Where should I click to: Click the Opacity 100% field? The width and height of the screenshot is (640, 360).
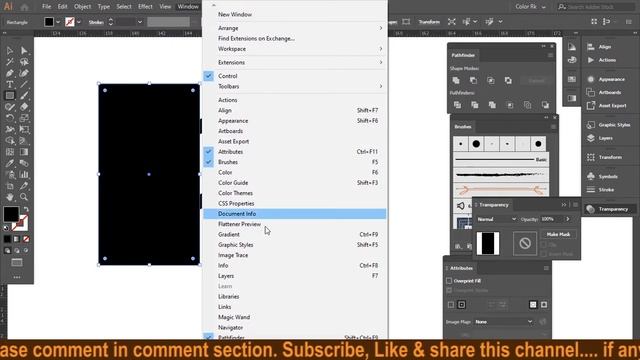[552, 219]
